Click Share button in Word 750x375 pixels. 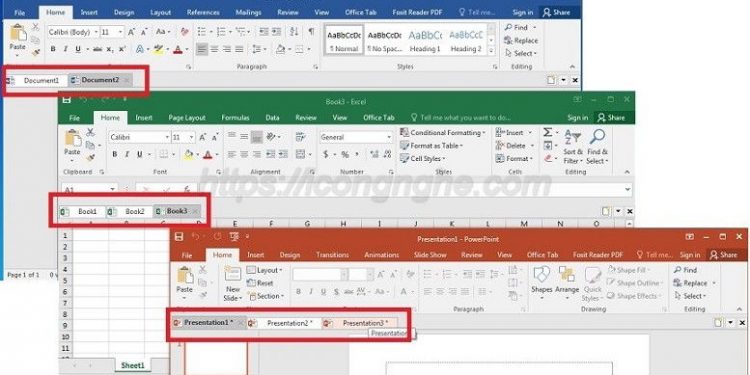557,13
